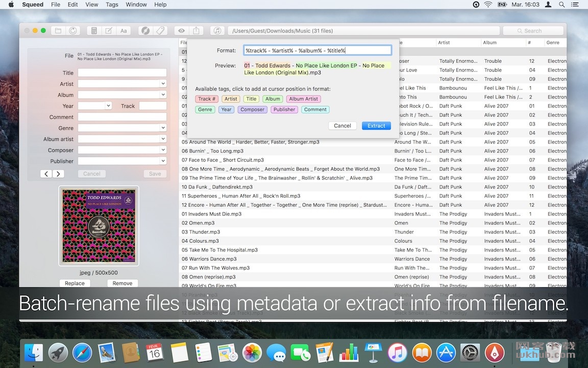588x368 pixels.
Task: Click the music note toolbar icon
Action: tap(217, 31)
